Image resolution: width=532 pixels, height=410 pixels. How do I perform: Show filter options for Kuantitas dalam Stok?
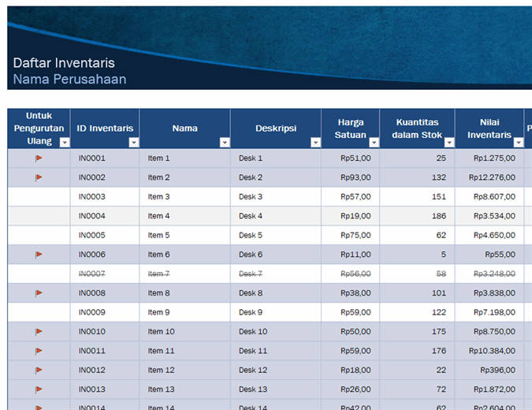click(x=449, y=142)
